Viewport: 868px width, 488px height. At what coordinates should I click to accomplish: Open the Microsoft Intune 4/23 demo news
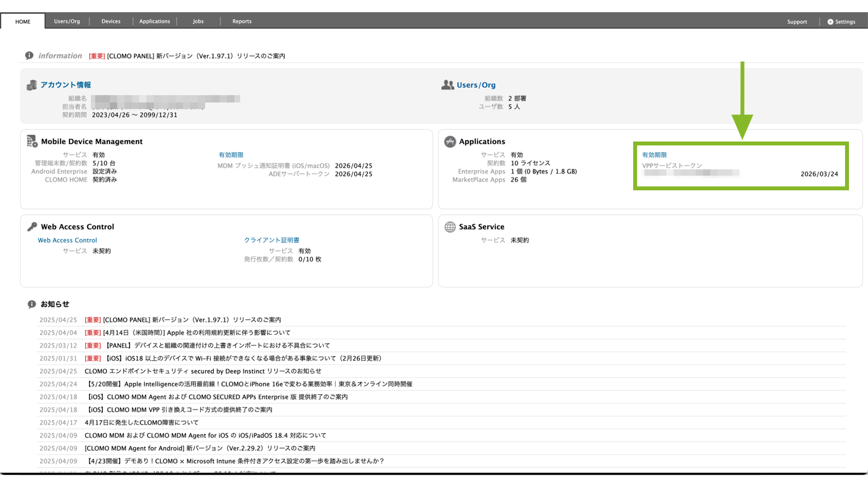click(234, 461)
